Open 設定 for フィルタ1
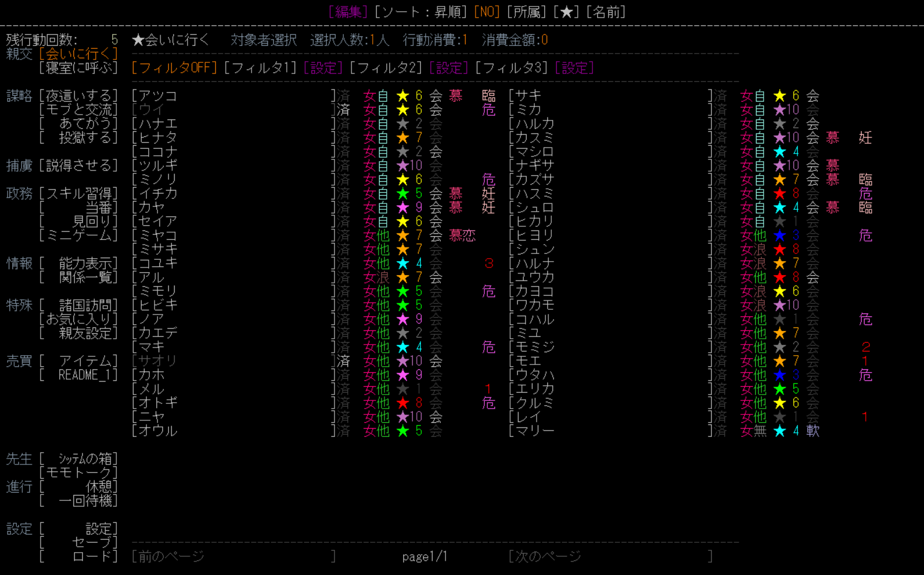The height and width of the screenshot is (575, 924). pyautogui.click(x=323, y=68)
